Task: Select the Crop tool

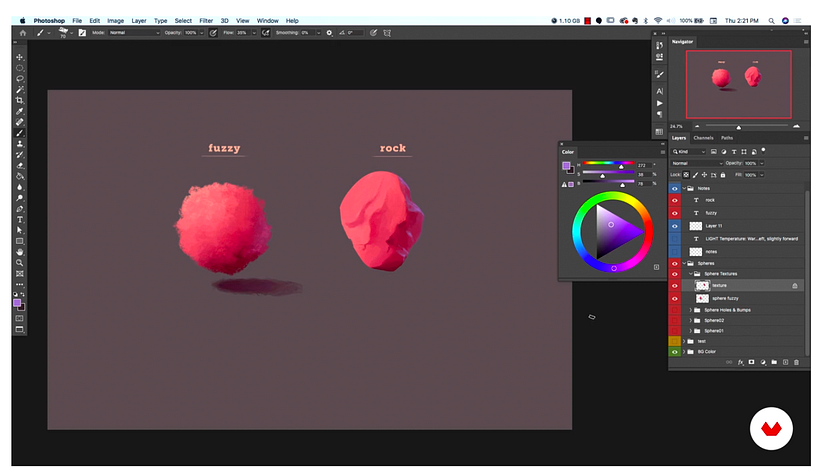Action: pos(19,100)
